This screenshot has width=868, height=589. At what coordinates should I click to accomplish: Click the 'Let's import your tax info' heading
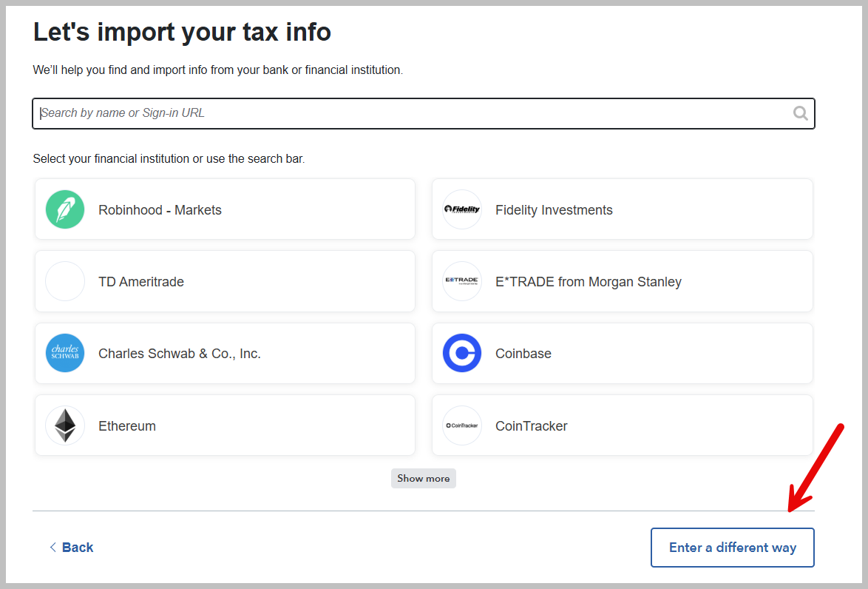(182, 32)
